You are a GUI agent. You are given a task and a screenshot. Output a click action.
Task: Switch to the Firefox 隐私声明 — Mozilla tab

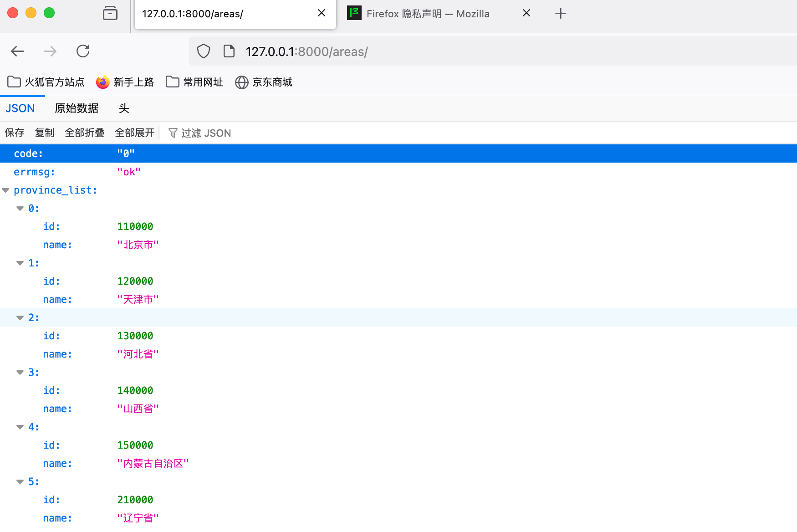click(428, 14)
